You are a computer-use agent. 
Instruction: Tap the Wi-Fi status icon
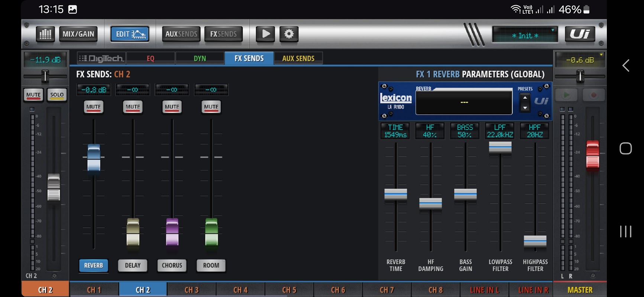515,9
